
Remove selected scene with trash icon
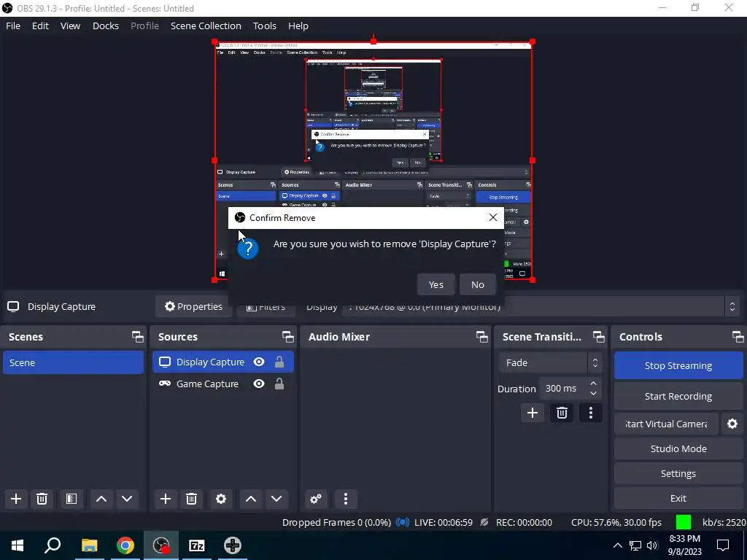[42, 499]
